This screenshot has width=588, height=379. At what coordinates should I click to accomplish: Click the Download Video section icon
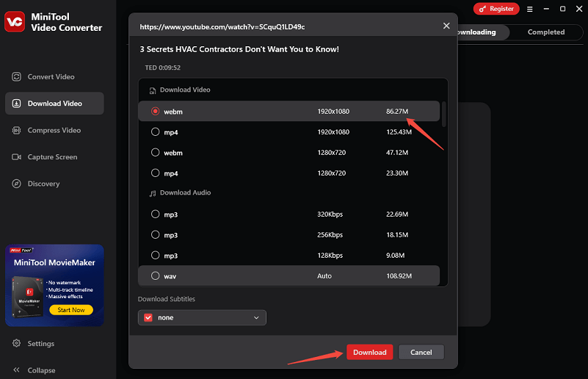coord(153,90)
